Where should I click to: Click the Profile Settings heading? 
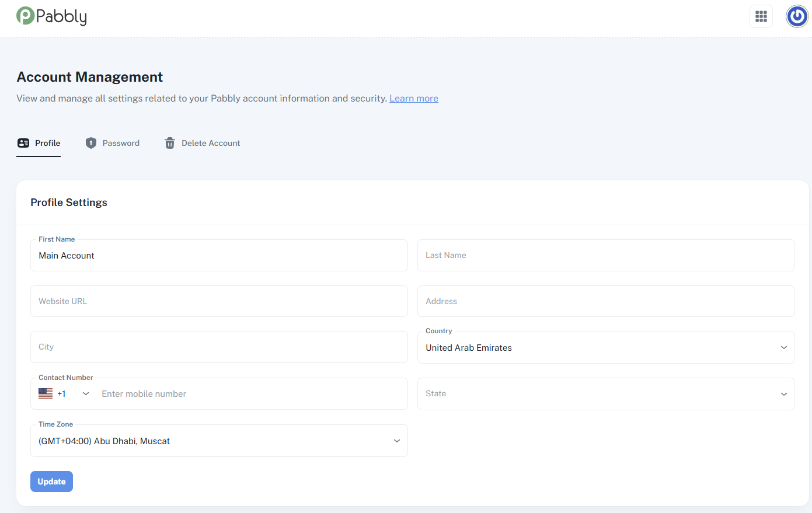point(69,203)
